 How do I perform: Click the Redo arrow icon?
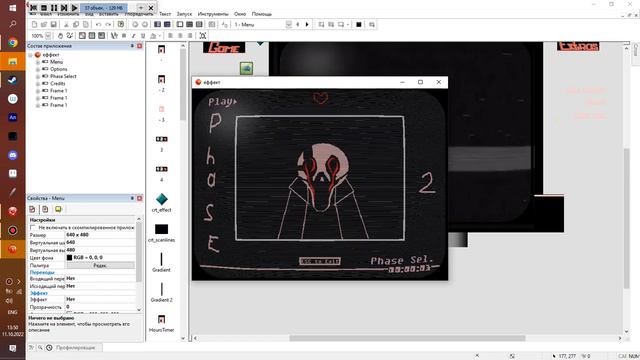108,24
